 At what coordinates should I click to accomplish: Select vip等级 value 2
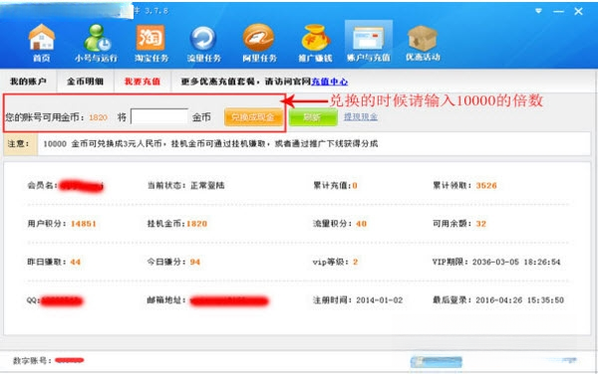tap(355, 262)
